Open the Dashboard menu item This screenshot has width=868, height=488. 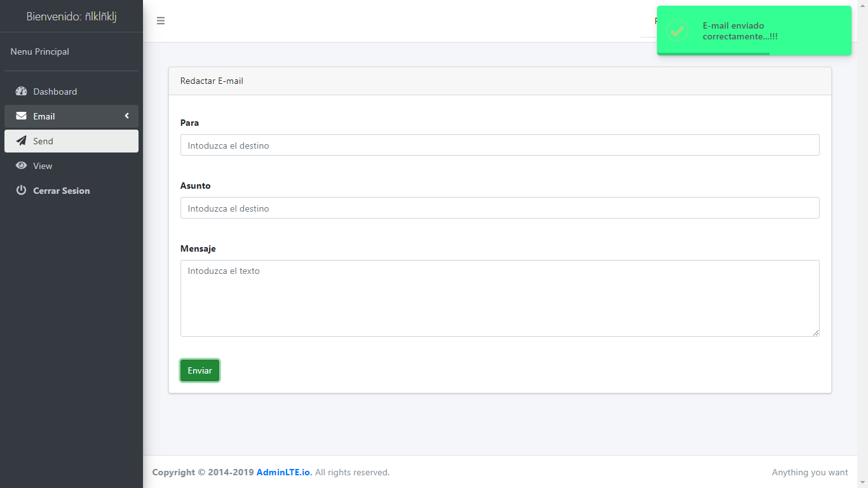pyautogui.click(x=71, y=91)
